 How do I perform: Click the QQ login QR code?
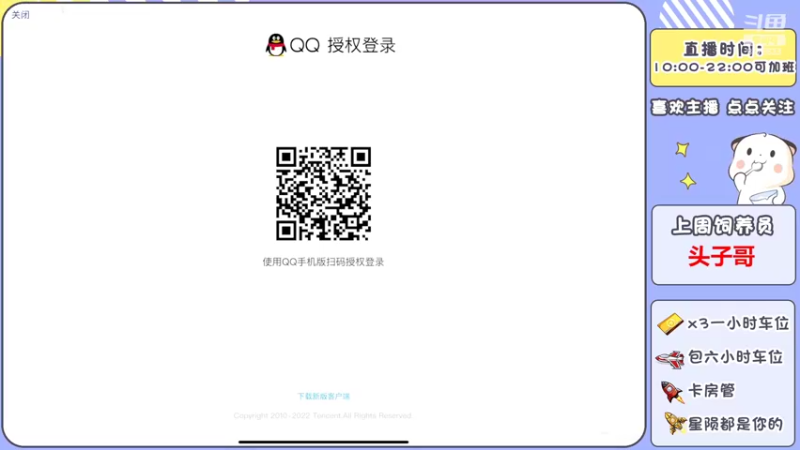click(323, 194)
